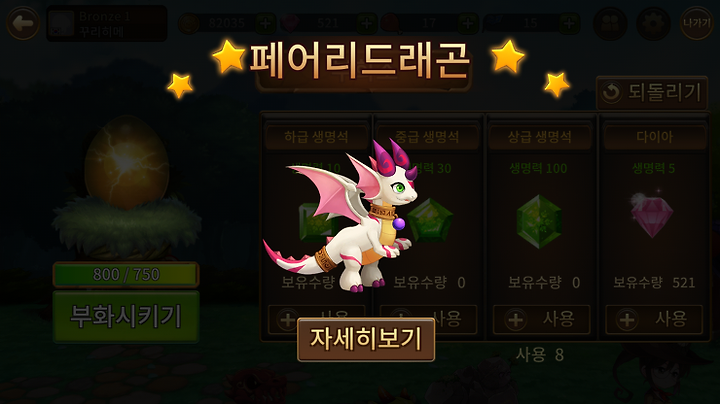The height and width of the screenshot is (404, 720).
Task: Select the 상급 생명석 green gem
Action: click(x=539, y=221)
